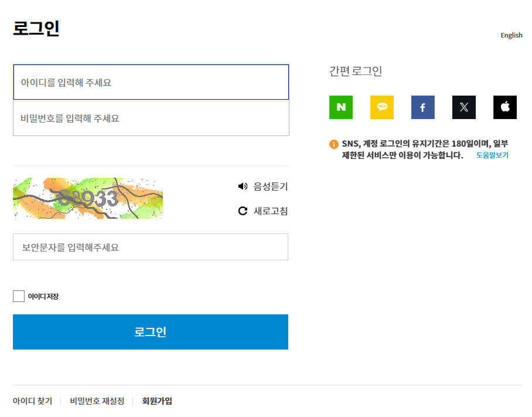Viewport: 532px width, 417px height.
Task: Click the security character input field
Action: (151, 247)
